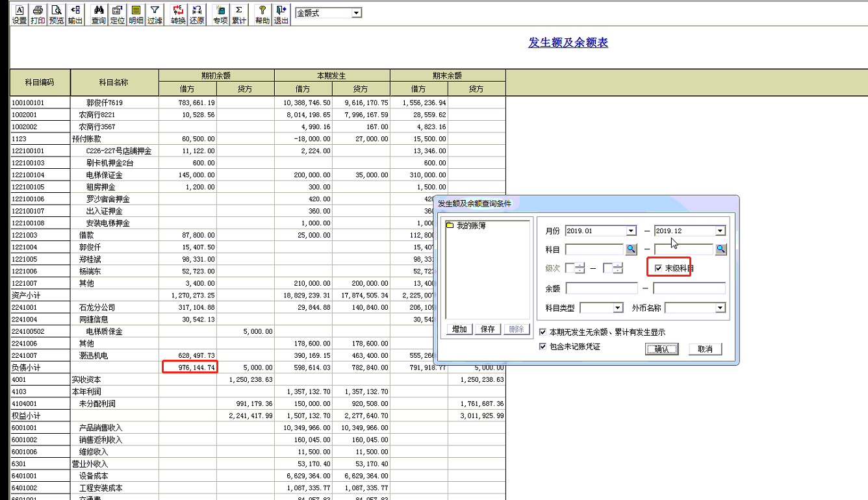
Task: Click account code 2241007 cell
Action: pos(40,355)
